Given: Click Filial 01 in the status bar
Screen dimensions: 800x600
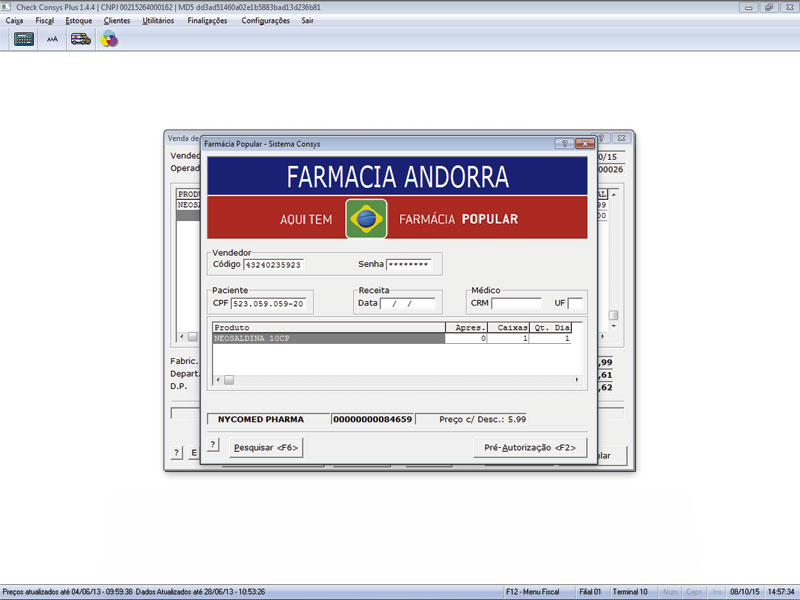Looking at the screenshot, I should (590, 592).
